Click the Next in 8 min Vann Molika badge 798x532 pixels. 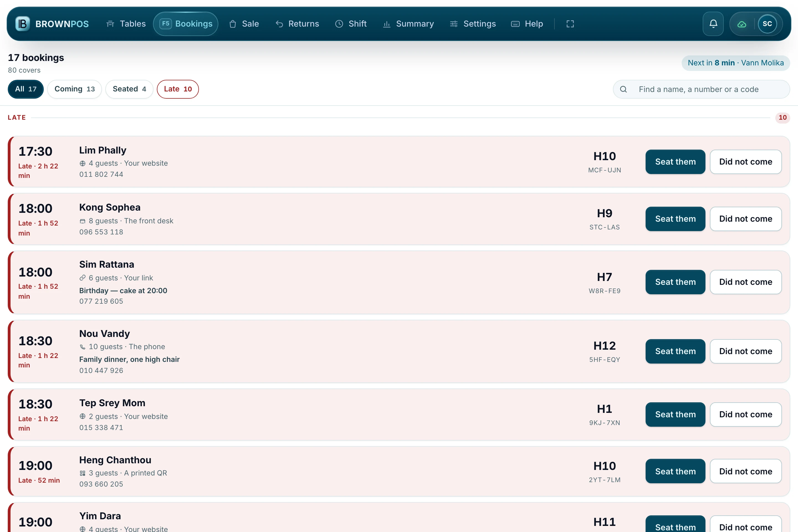click(x=736, y=63)
